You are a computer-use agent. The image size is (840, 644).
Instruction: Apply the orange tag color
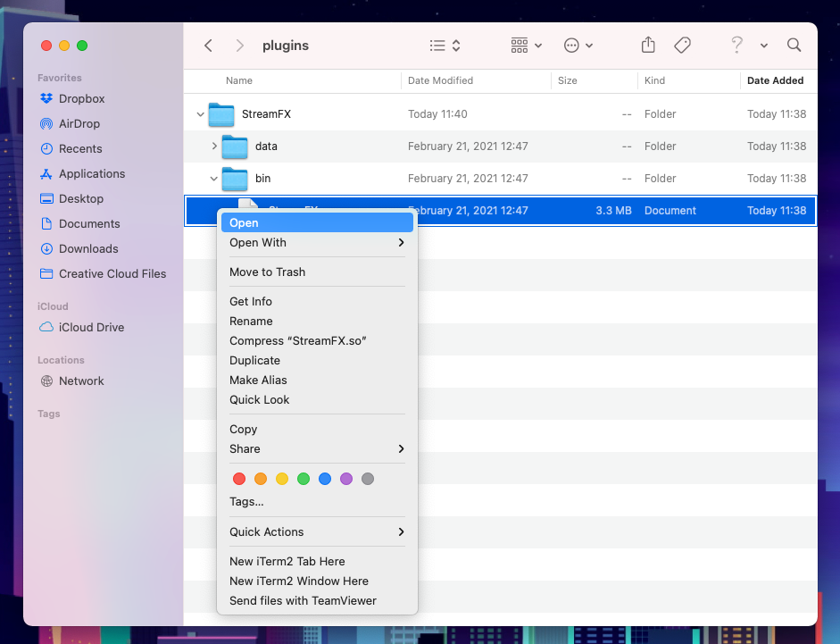coord(261,479)
